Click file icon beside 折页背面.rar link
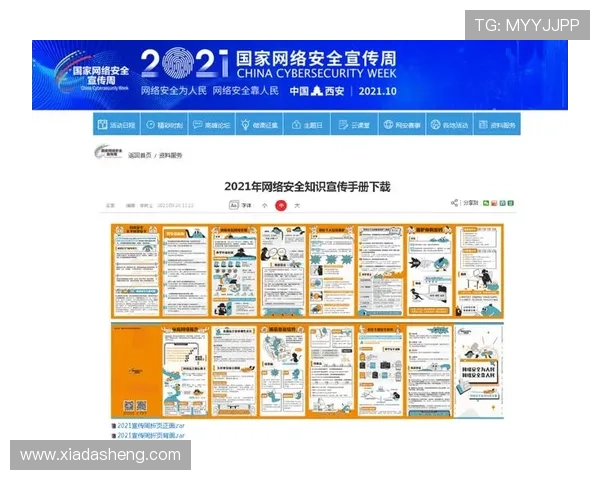The height and width of the screenshot is (480, 600). tap(114, 436)
